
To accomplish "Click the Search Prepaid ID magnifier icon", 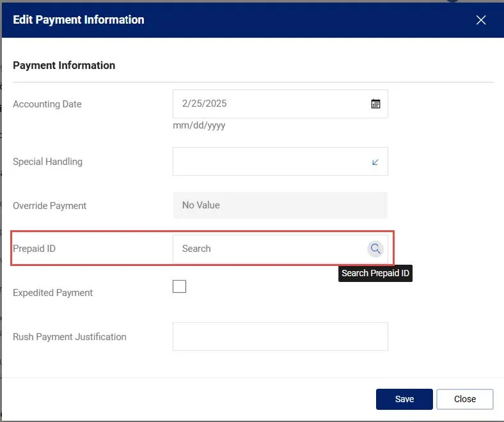I will click(375, 249).
